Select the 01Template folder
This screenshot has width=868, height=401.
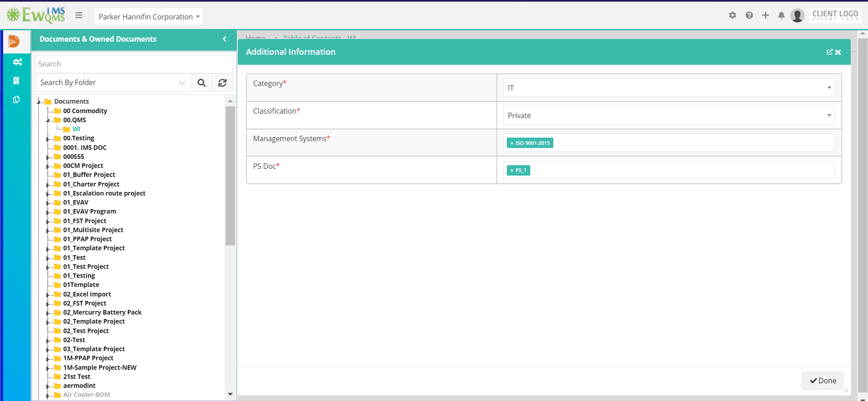click(81, 285)
